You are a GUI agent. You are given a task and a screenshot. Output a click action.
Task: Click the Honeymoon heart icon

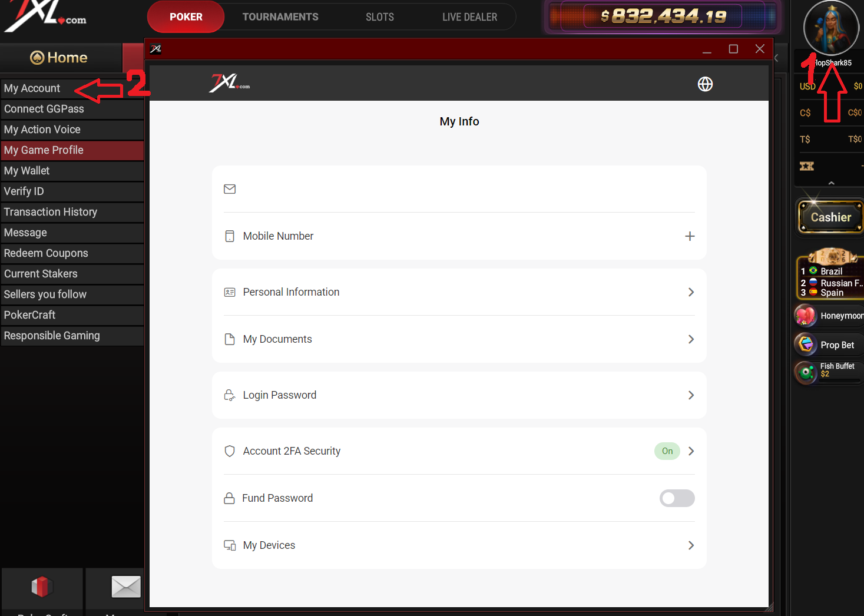[x=806, y=316]
